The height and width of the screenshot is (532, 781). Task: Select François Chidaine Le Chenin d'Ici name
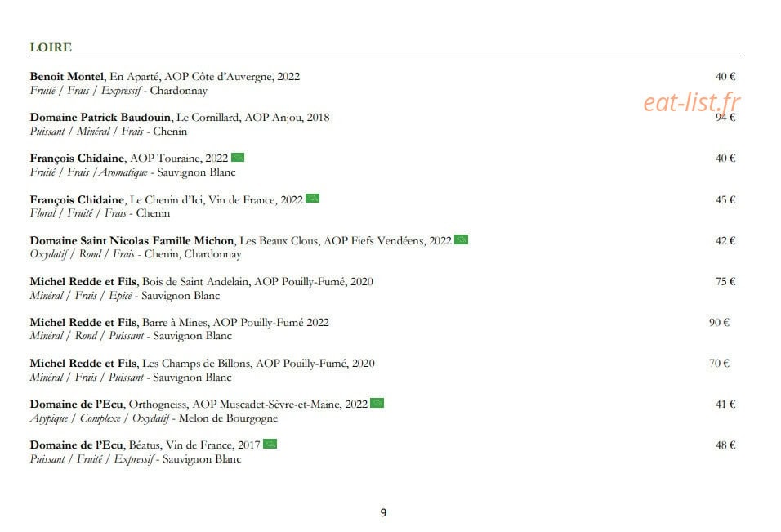point(167,199)
